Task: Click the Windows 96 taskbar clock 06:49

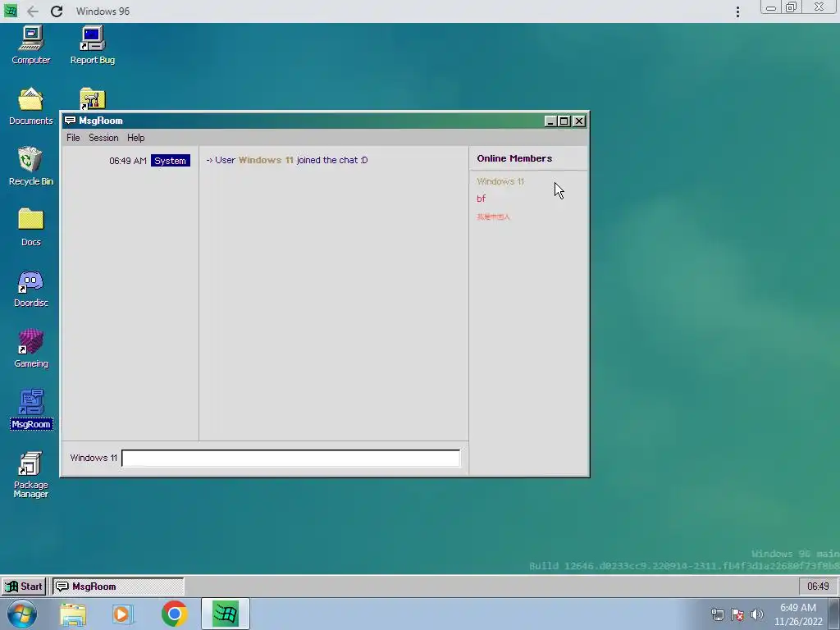Action: point(818,587)
